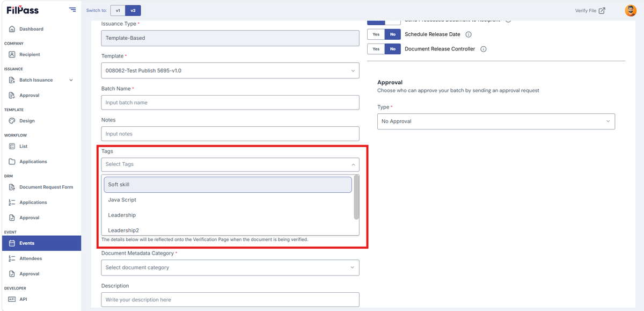Collapse the sidebar with the hamburger icon

[72, 10]
